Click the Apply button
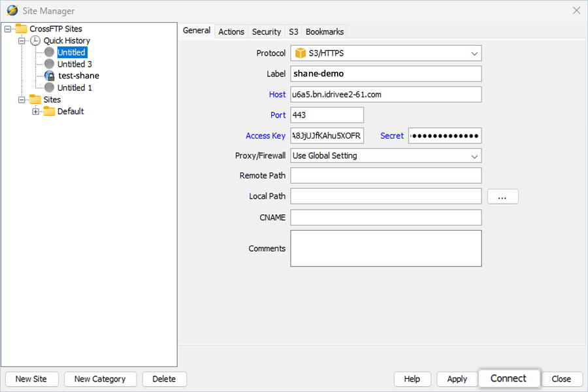Screen dimensions: 588x392 (457, 379)
